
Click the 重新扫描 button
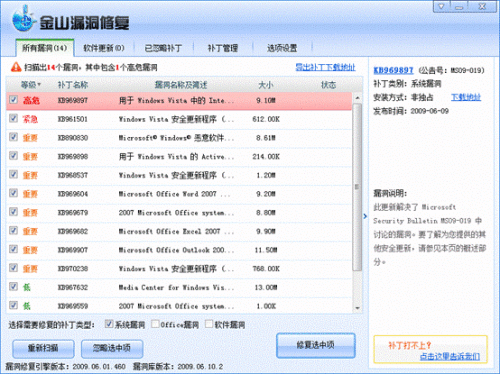(x=43, y=348)
